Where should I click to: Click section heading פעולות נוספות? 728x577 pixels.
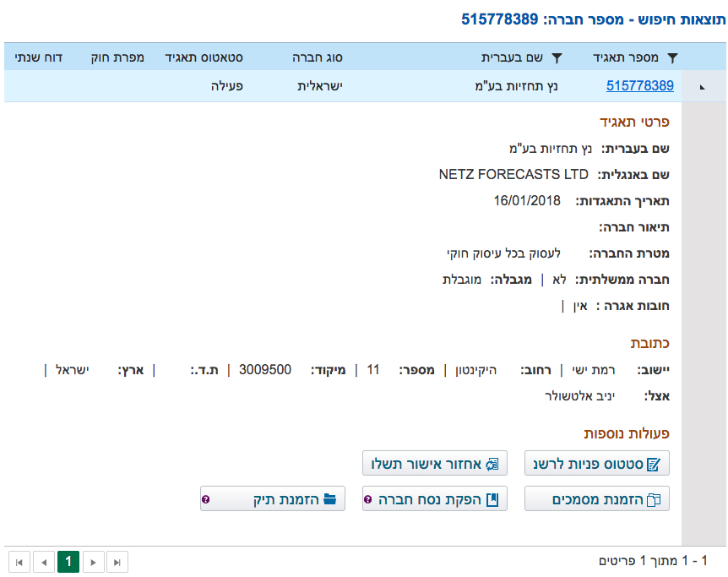627,433
